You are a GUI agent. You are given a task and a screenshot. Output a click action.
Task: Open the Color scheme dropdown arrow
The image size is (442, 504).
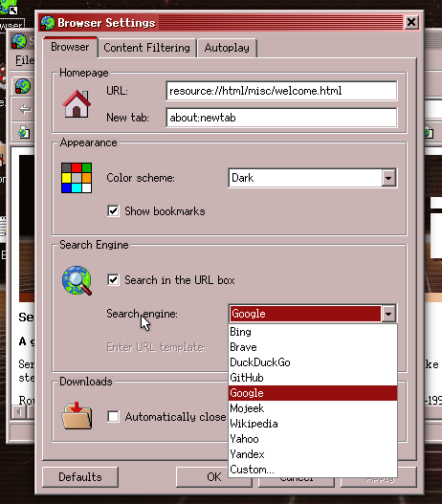coord(388,178)
